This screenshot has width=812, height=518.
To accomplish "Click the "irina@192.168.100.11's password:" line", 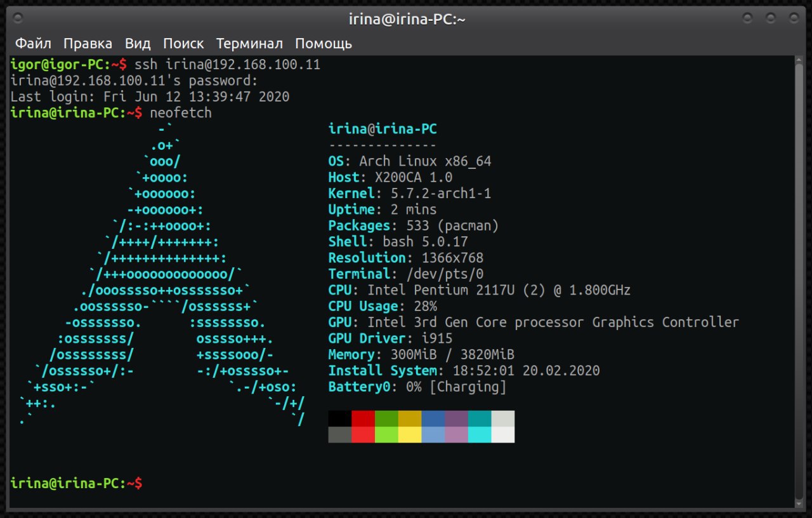I will pyautogui.click(x=134, y=81).
